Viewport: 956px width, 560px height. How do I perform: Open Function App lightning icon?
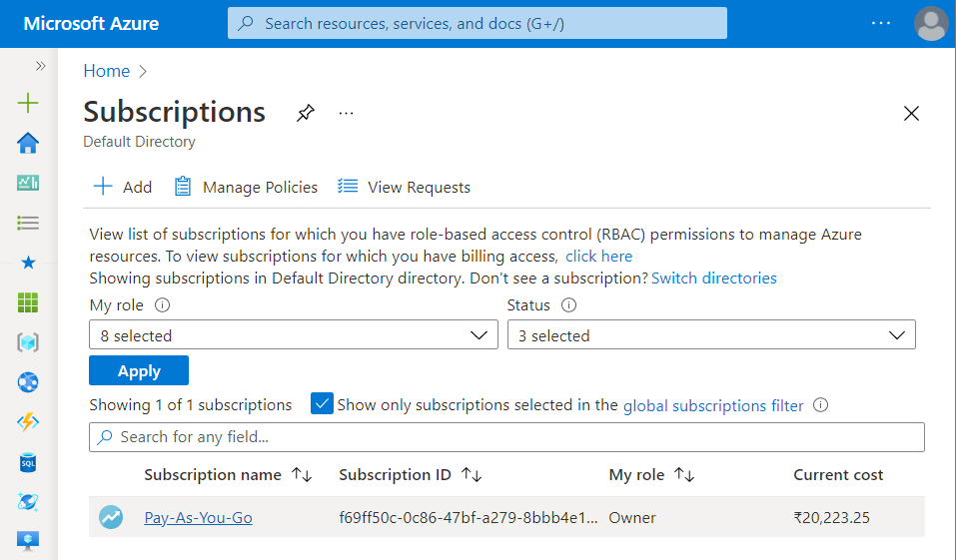28,422
